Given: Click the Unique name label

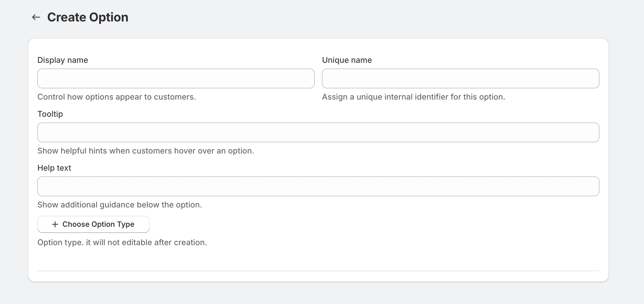Looking at the screenshot, I should (x=347, y=60).
